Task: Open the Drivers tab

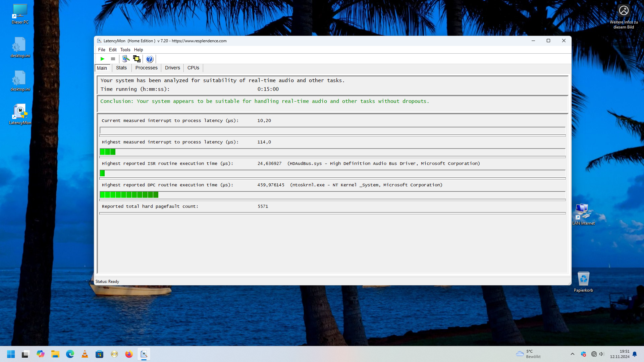Action: [172, 68]
